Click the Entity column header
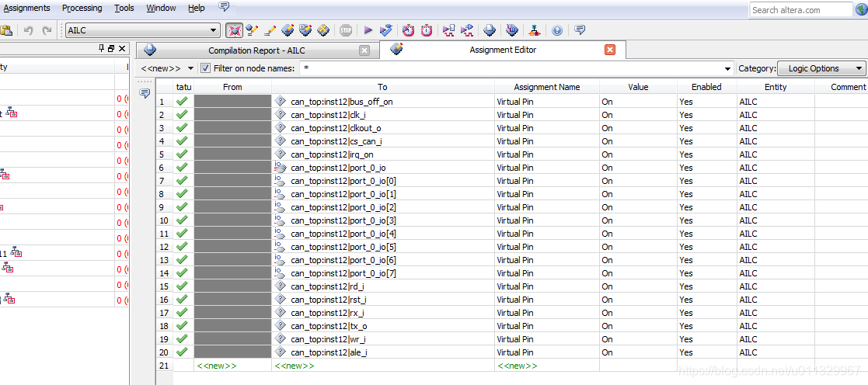868x385 pixels. tap(775, 87)
